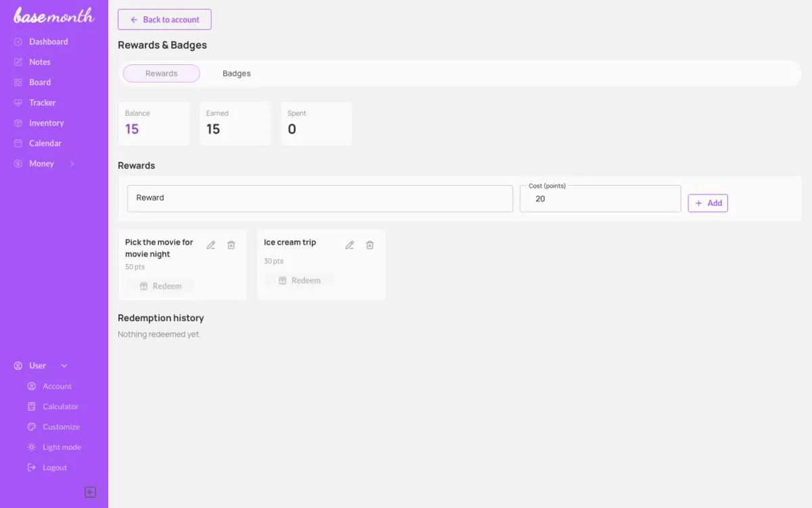This screenshot has width=812, height=508.
Task: Click the basemonth logo
Action: [x=53, y=15]
